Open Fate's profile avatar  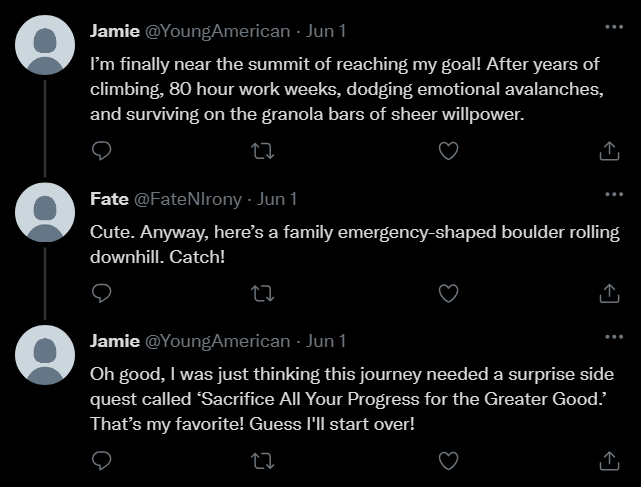click(x=46, y=213)
